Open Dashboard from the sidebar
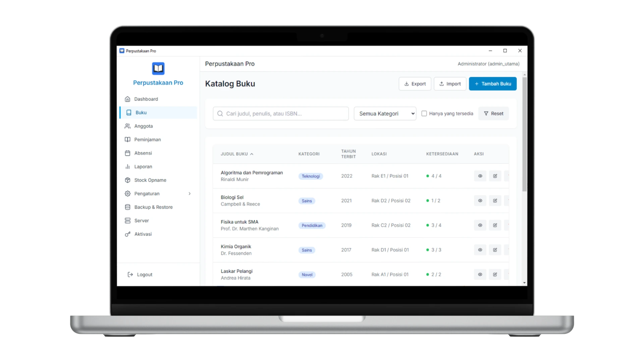The height and width of the screenshot is (362, 644). 158,99
